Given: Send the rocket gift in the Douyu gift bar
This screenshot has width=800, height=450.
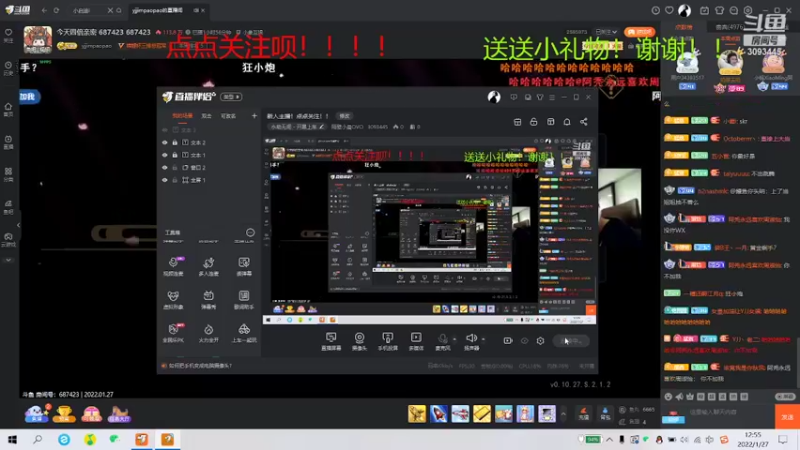Looking at the screenshot, I should click(438, 414).
